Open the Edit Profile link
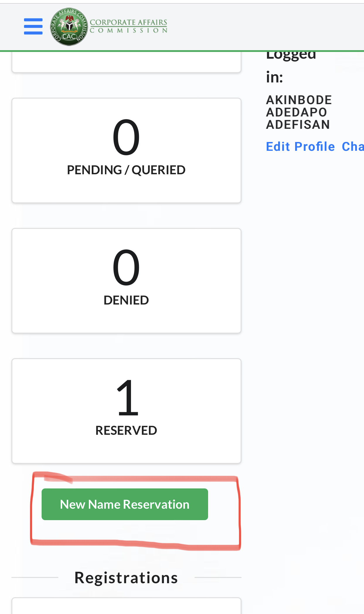 click(300, 146)
